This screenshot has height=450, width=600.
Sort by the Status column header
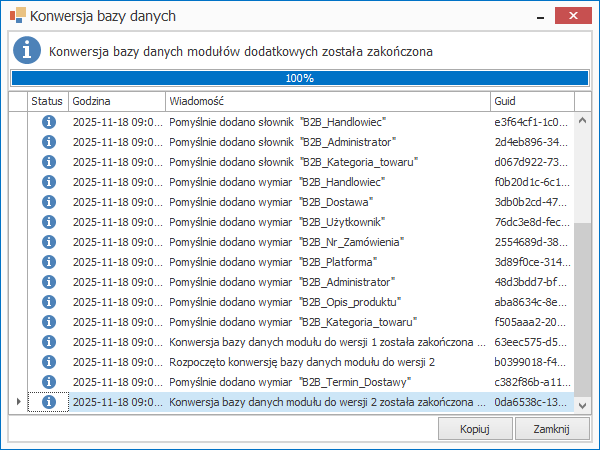click(47, 101)
